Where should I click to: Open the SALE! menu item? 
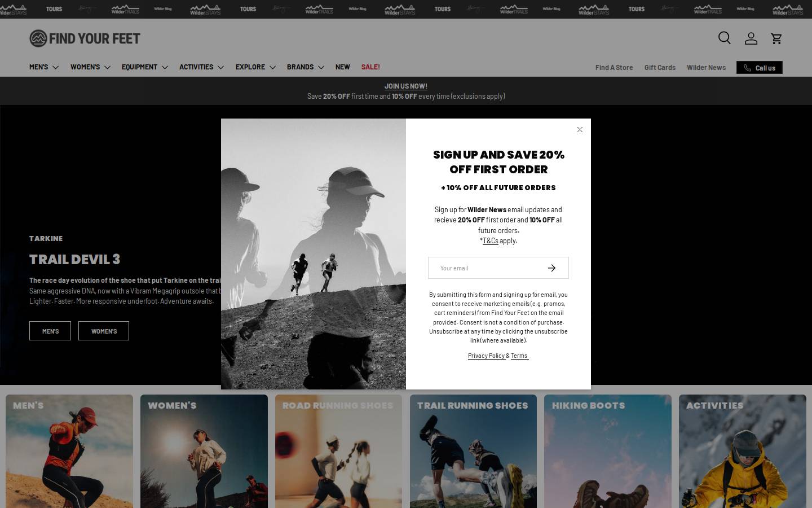click(370, 67)
